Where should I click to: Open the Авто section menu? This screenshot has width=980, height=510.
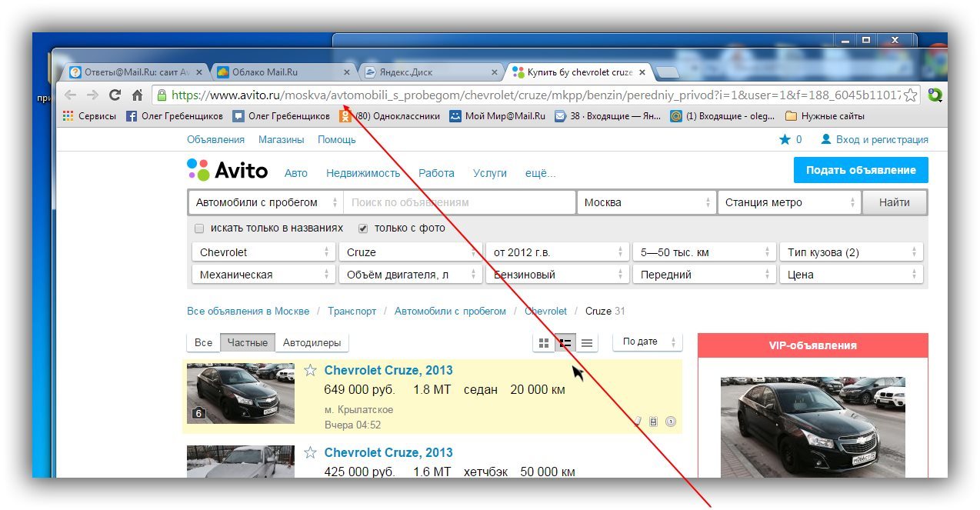(296, 173)
